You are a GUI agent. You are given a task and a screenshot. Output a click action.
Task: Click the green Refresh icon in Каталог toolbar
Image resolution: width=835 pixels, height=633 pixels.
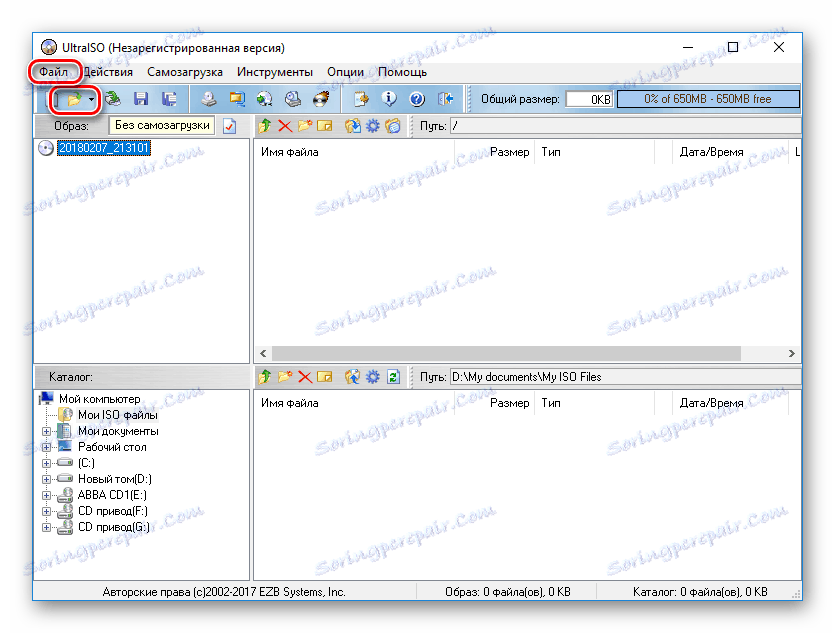coord(393,377)
